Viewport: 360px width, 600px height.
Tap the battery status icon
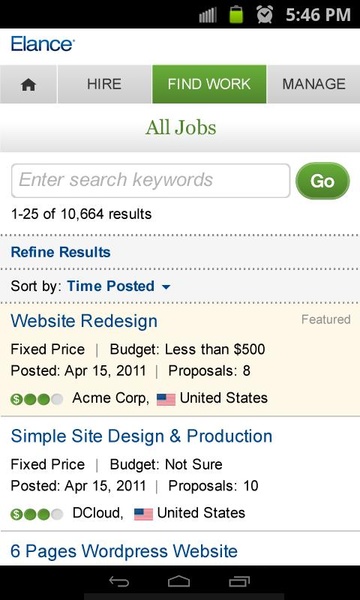tap(236, 15)
